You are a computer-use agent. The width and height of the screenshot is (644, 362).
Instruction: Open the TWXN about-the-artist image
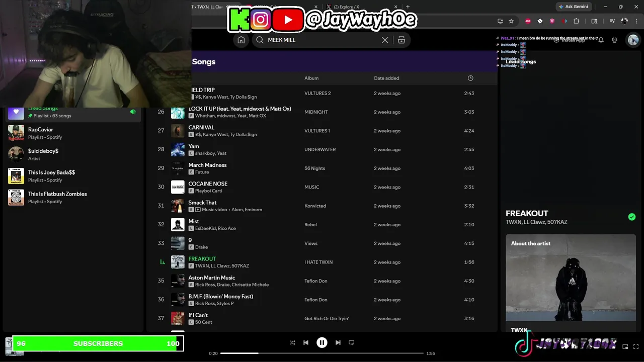click(571, 278)
